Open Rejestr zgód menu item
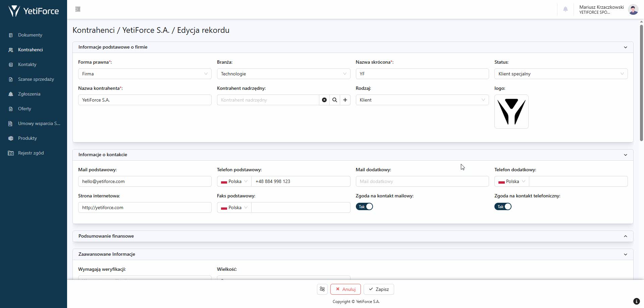Viewport: 644px width, 308px height. (x=31, y=153)
